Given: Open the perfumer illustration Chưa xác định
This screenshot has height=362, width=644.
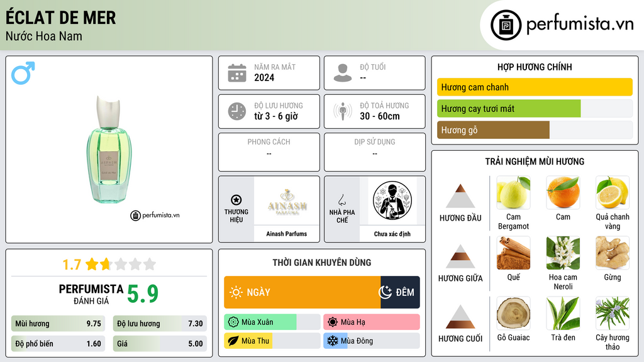Looking at the screenshot, I should [392, 201].
